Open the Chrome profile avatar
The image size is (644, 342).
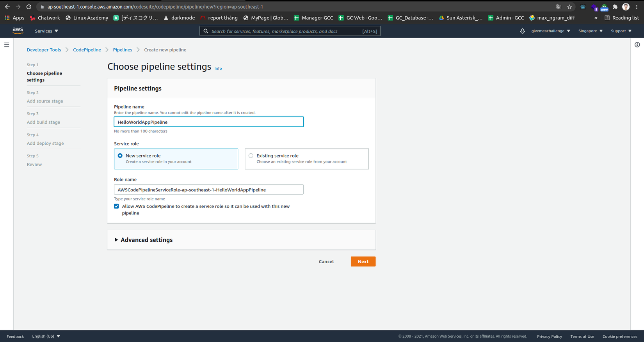626,7
